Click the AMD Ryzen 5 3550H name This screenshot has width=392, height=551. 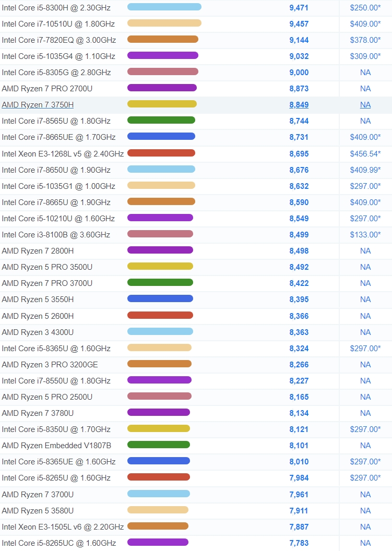[x=38, y=300]
